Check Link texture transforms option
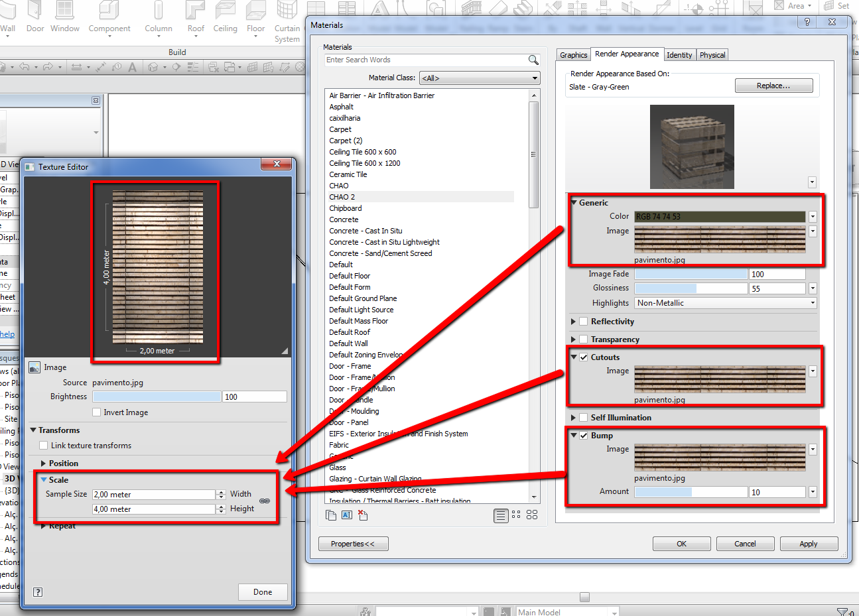 pyautogui.click(x=44, y=446)
